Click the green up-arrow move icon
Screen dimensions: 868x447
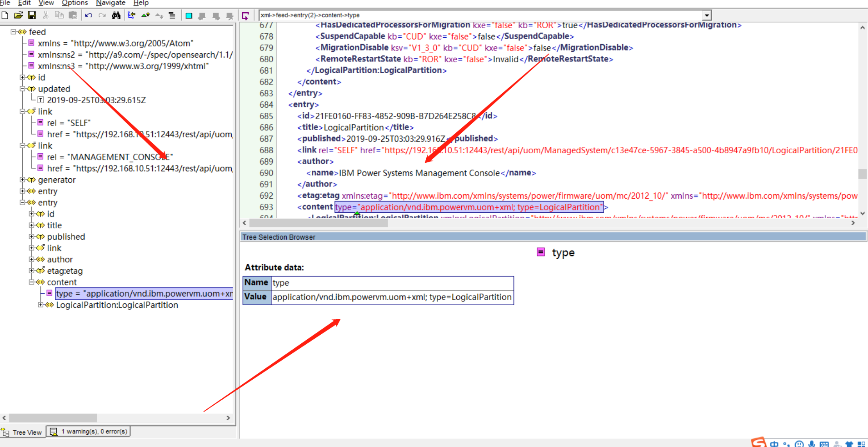(x=145, y=15)
